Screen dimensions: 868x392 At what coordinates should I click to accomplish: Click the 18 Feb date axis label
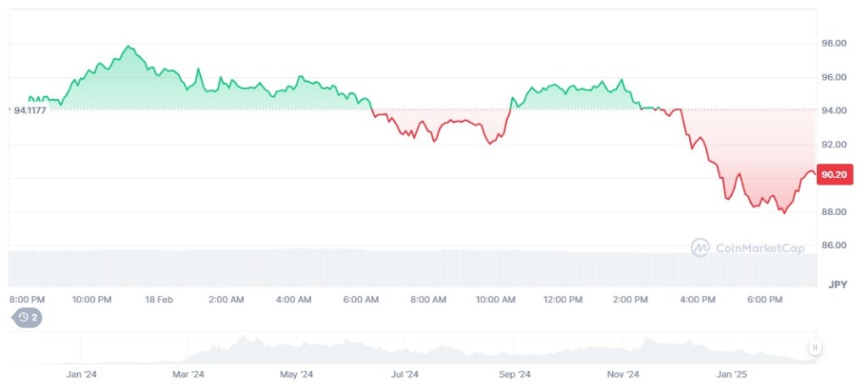pyautogui.click(x=159, y=300)
